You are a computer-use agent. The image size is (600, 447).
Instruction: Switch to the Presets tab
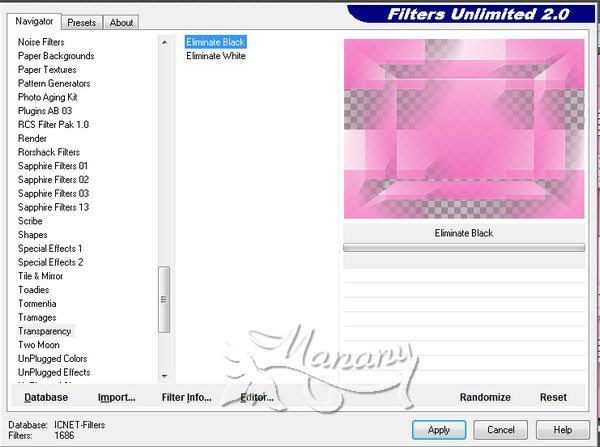coord(82,23)
